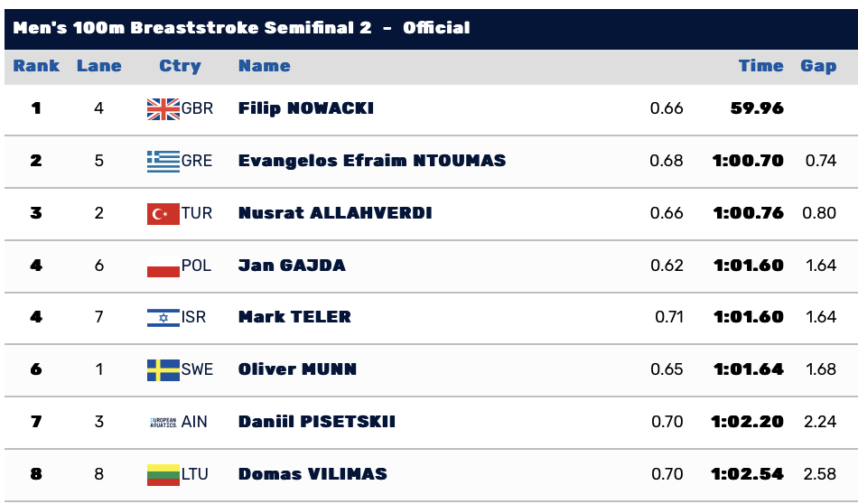Image resolution: width=858 pixels, height=504 pixels.
Task: Click the Time column header
Action: click(760, 66)
